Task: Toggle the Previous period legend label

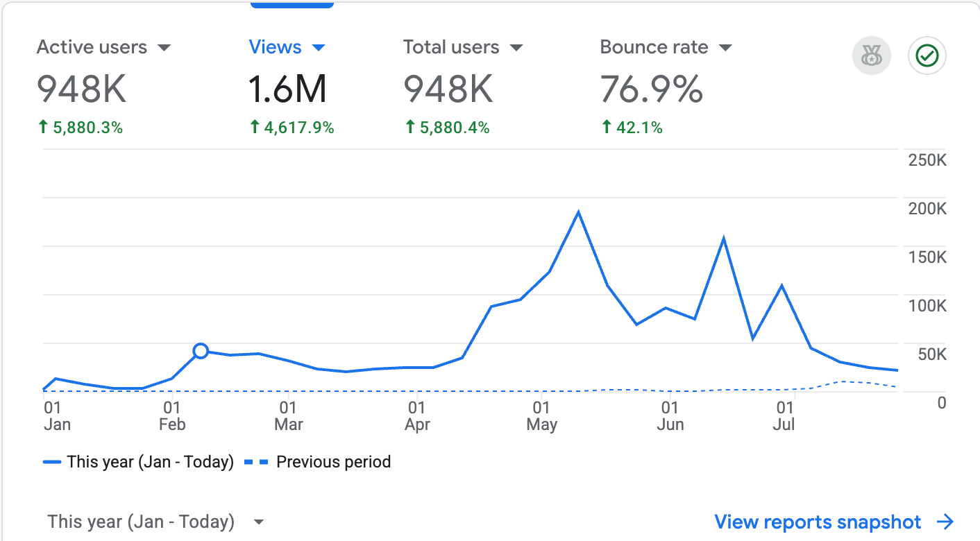Action: pos(333,462)
